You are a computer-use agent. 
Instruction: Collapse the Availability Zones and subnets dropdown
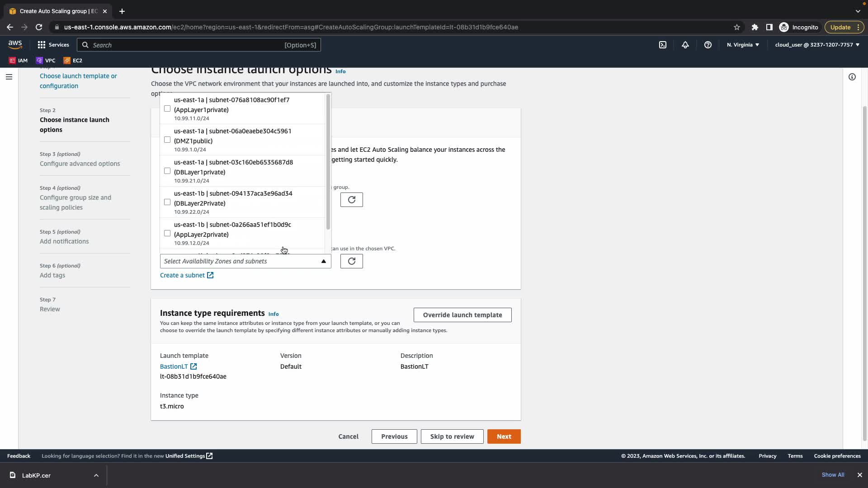tap(323, 261)
